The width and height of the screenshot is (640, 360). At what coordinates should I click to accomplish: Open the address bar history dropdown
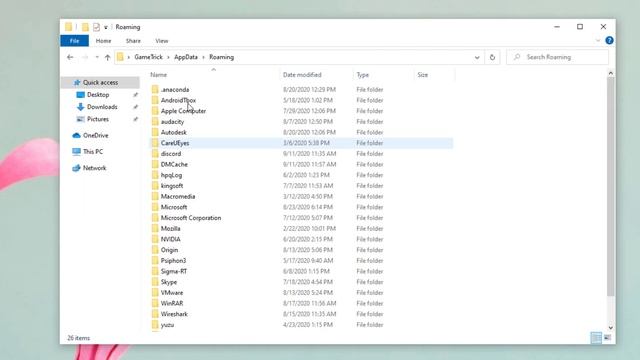click(477, 58)
